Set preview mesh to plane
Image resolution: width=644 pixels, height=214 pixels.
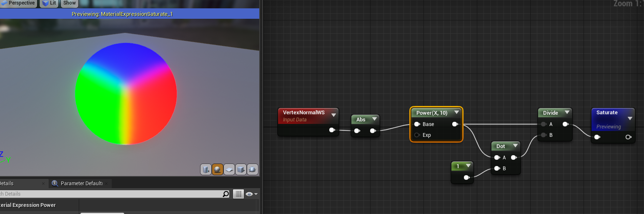[229, 169]
